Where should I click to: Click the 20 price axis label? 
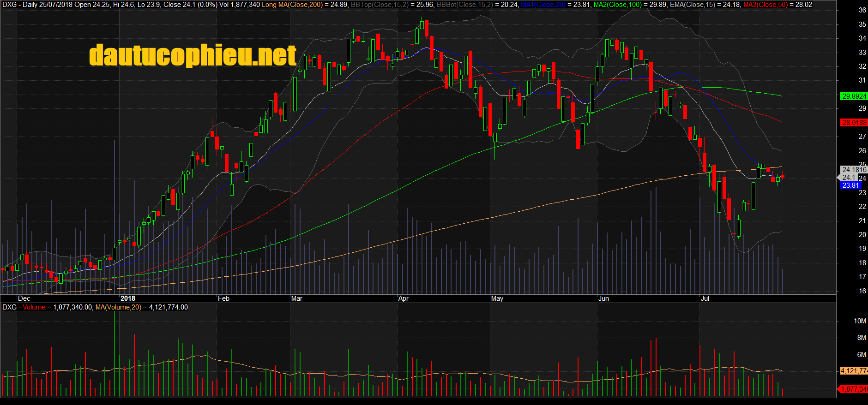[x=862, y=235]
